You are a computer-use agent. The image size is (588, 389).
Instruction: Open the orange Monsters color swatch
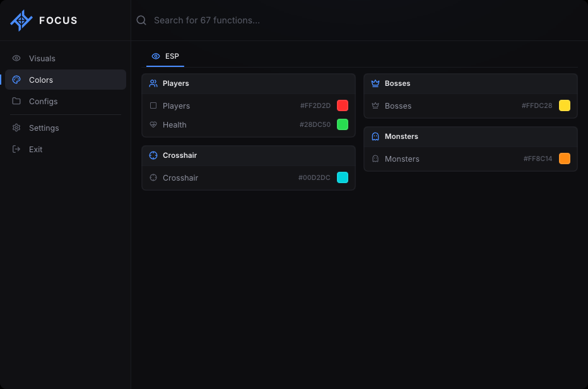tap(565, 159)
